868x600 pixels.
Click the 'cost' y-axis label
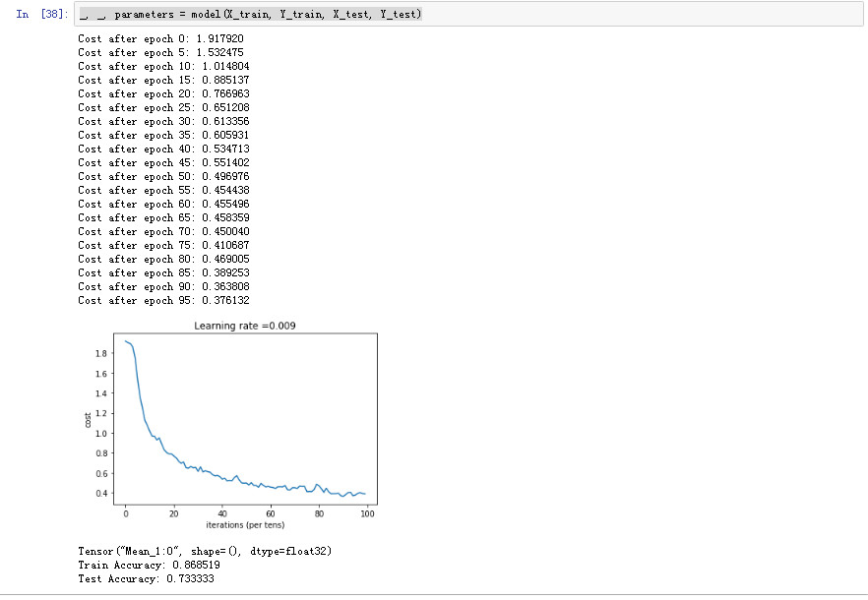click(88, 420)
